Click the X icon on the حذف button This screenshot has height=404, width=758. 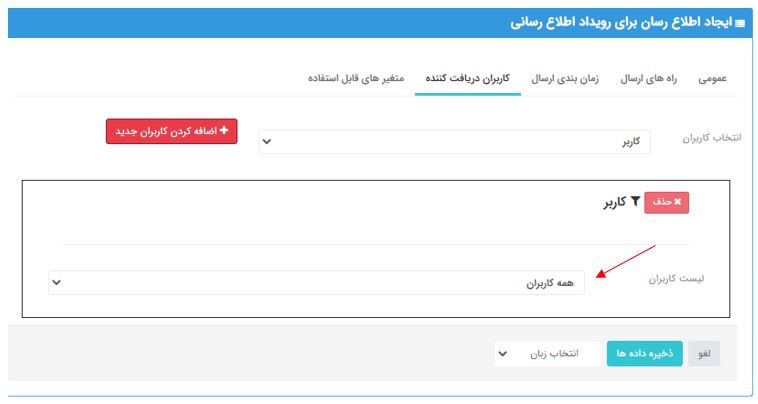677,202
